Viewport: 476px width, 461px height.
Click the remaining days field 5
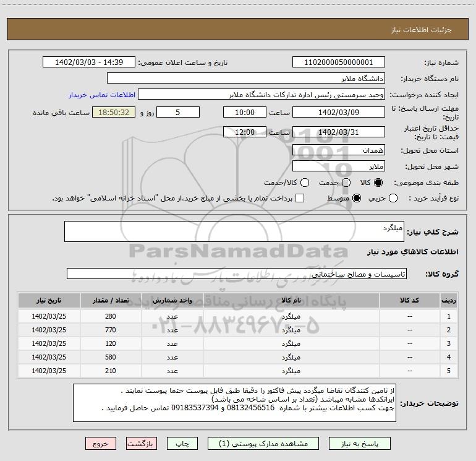[178, 113]
